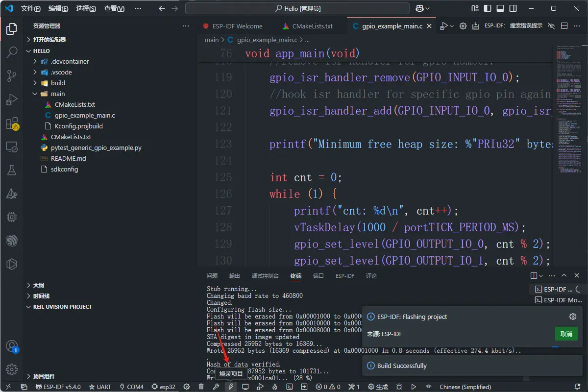Switch to the 问题 problems panel tab
The image size is (588, 392).
212,276
